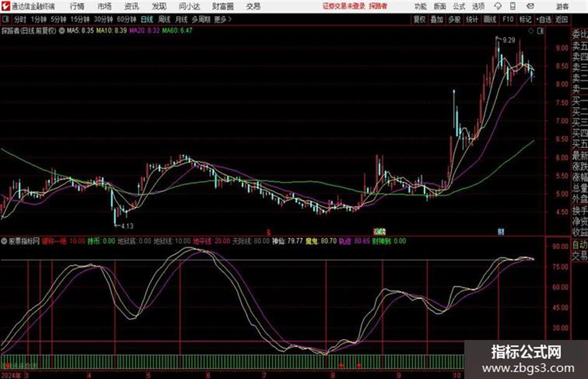Viewport: 588px width, 379px height.
Task: Open the 交易 menu
Action: click(253, 6)
